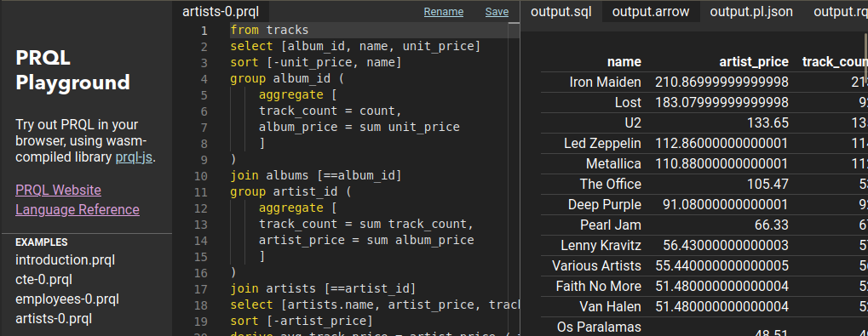
Task: Load the employees-0.prql example
Action: pyautogui.click(x=67, y=299)
